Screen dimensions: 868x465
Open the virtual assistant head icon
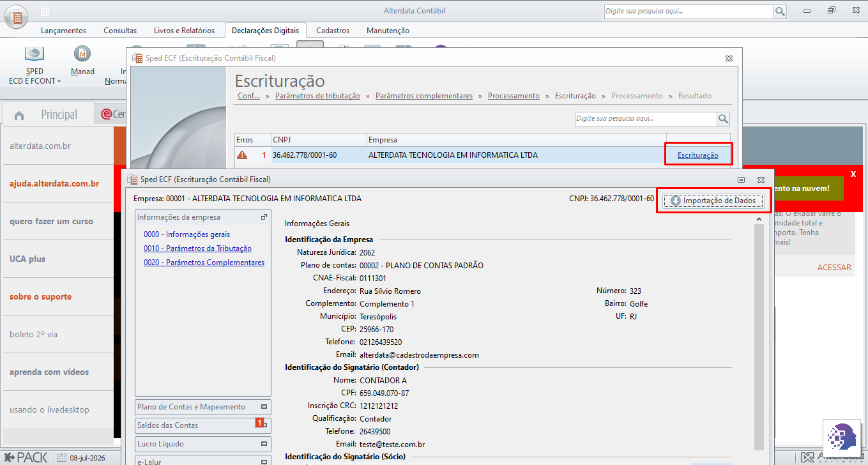tap(843, 439)
